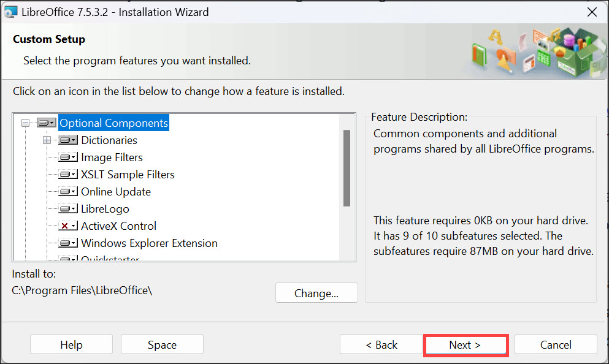Click the Quickstarter feature icon
The height and width of the screenshot is (364, 609).
coord(67,258)
